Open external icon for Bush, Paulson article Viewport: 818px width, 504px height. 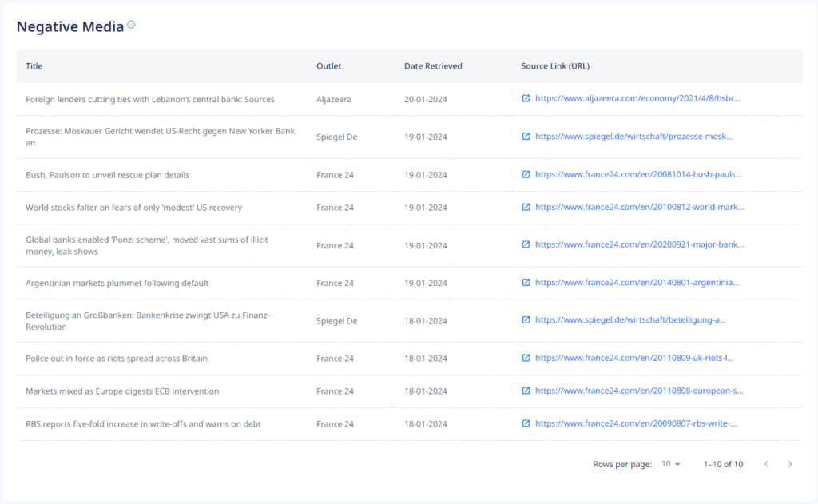526,174
